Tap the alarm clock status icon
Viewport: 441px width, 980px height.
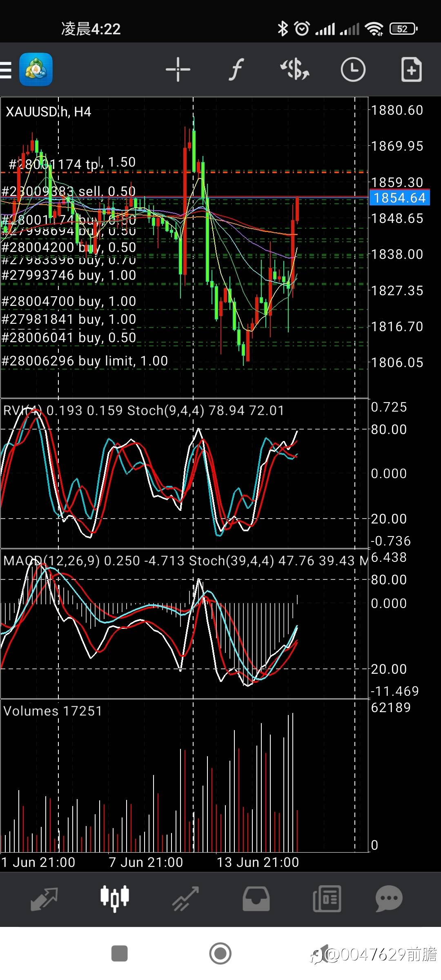point(302,29)
